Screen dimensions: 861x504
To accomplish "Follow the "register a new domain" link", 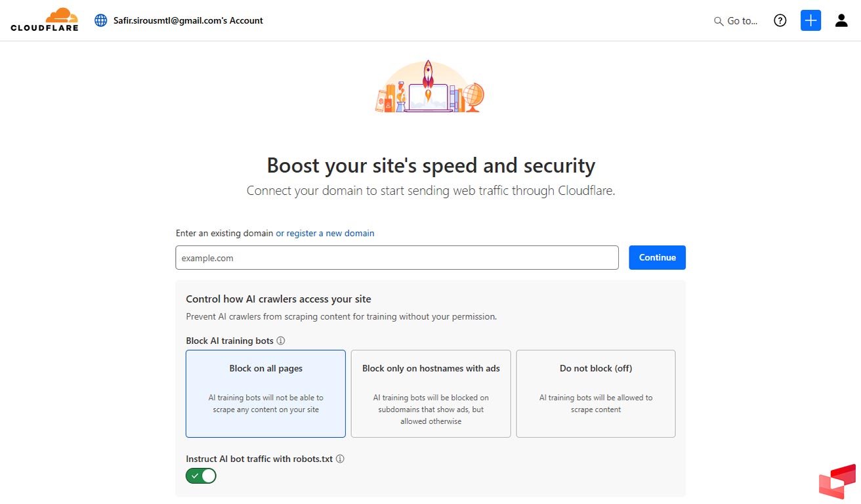I will pos(331,233).
